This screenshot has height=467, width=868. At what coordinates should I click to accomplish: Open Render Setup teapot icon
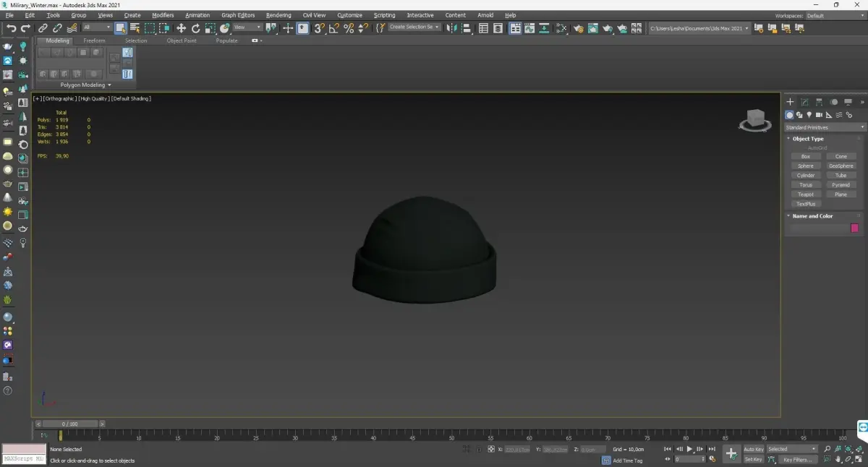pos(579,28)
